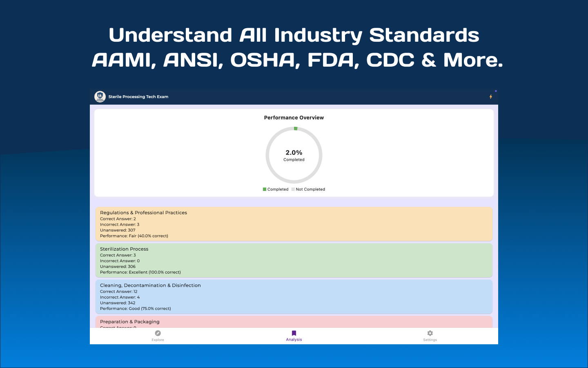Switch to the Analysis tab label
The image size is (588, 368).
click(294, 340)
